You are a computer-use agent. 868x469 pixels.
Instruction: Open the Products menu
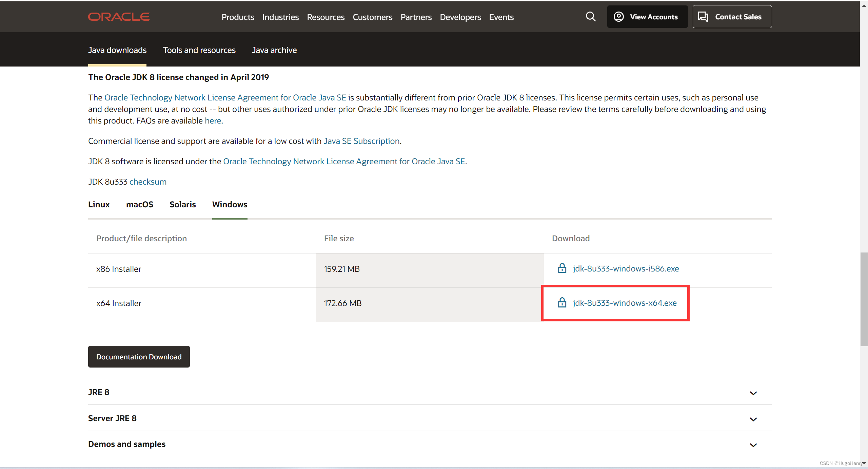coord(238,17)
